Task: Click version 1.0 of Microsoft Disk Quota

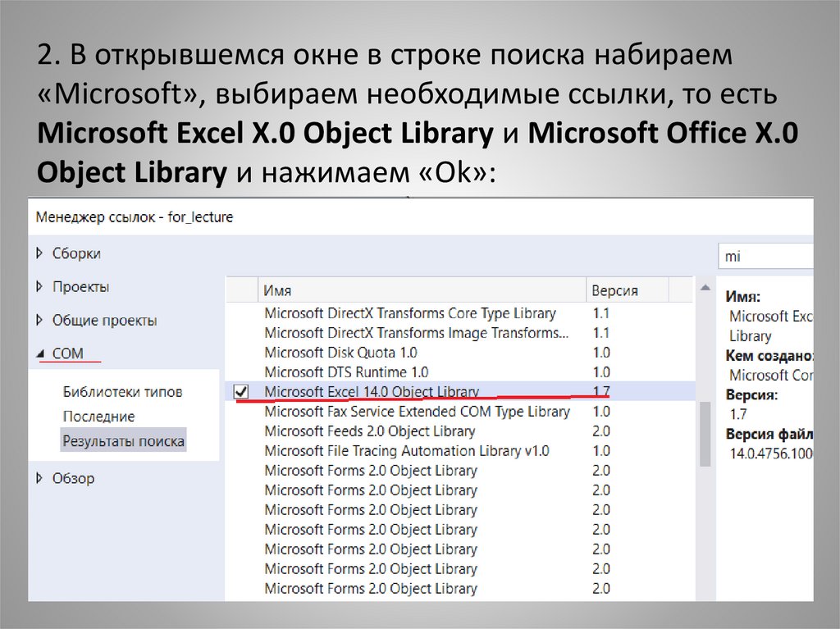Action: tap(601, 353)
